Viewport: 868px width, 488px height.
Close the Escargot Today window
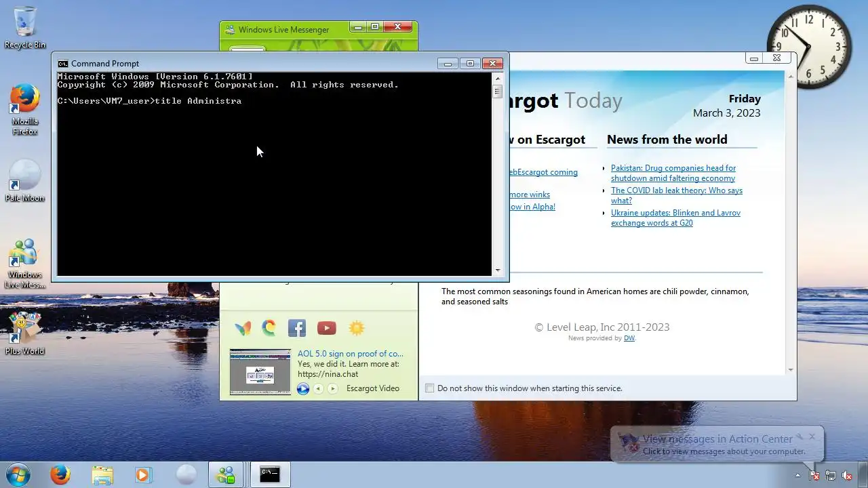click(x=777, y=58)
